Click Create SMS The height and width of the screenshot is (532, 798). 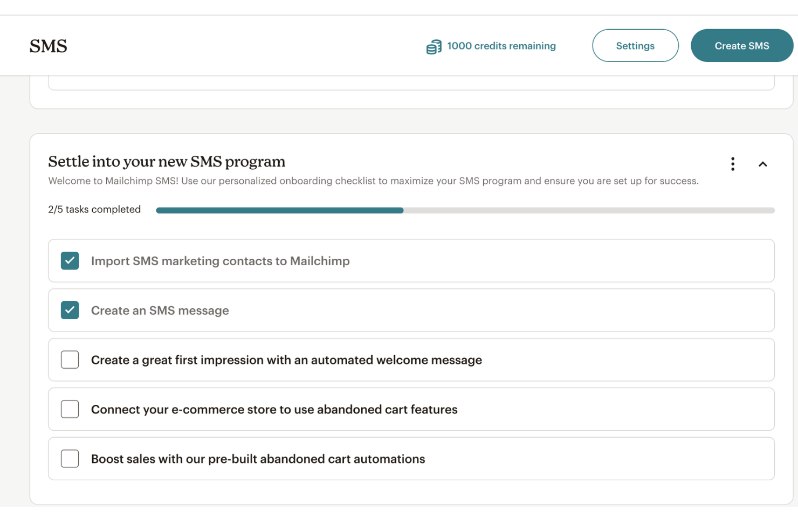tap(742, 45)
